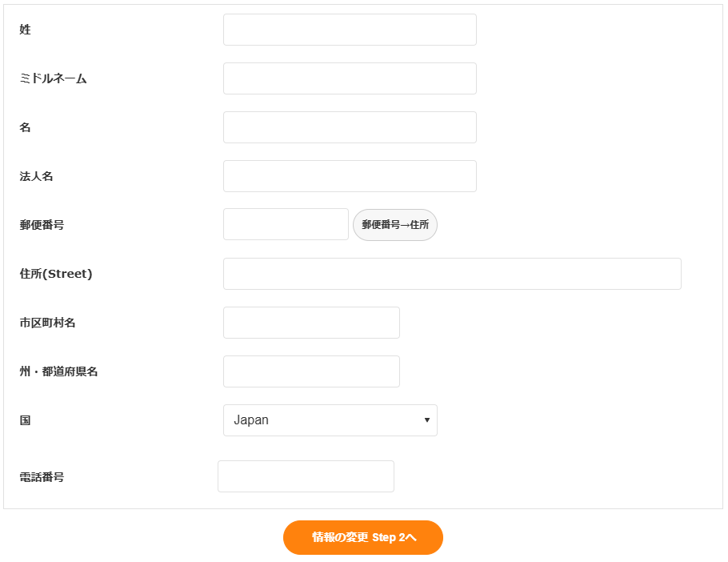This screenshot has height=562, width=728.
Task: Focus the 名 (first name) text box
Action: click(x=350, y=127)
